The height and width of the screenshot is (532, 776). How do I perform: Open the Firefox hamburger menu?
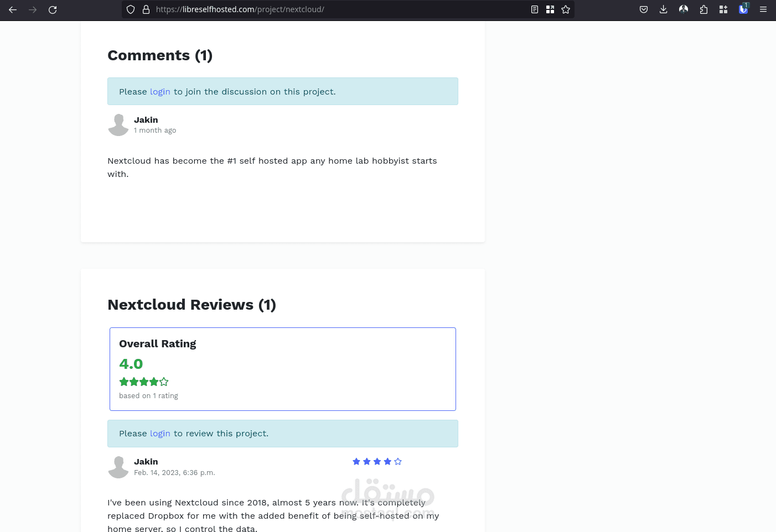point(763,9)
